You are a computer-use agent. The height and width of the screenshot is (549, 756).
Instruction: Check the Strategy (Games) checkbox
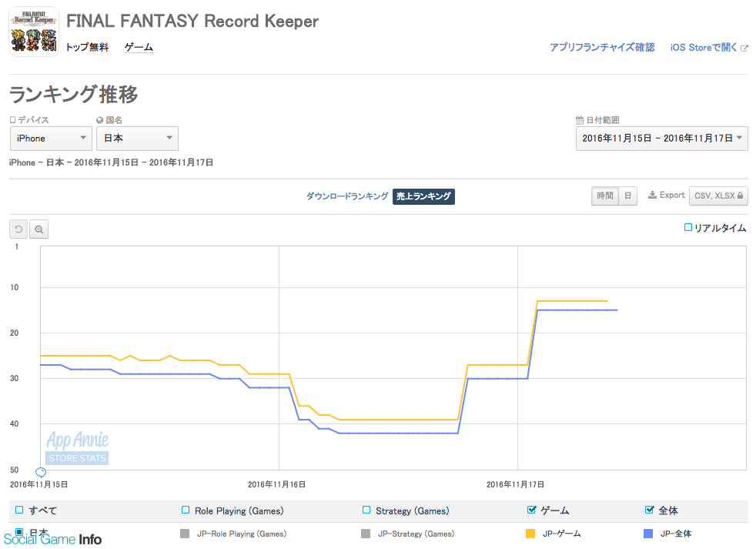[x=366, y=510]
